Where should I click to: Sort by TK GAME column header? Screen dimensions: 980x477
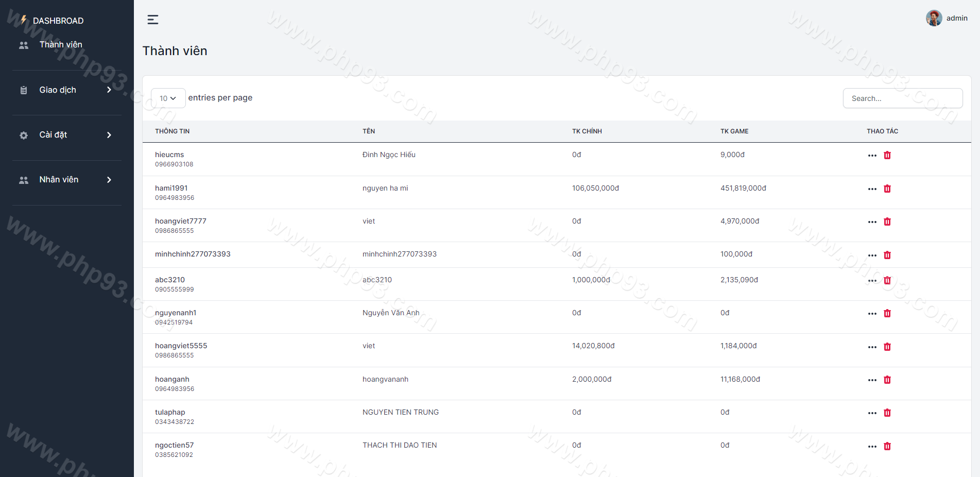pyautogui.click(x=734, y=131)
